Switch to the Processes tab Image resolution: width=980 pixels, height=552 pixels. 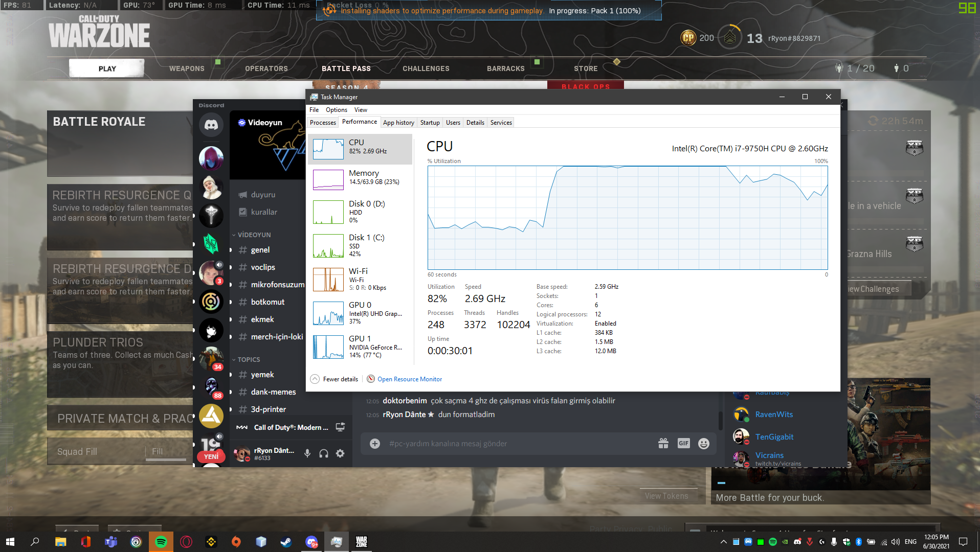[323, 123]
